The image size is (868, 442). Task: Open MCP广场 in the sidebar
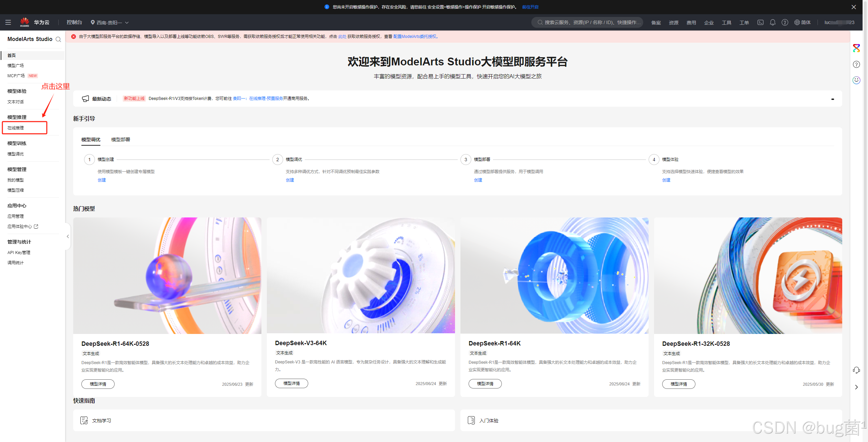[x=16, y=76]
